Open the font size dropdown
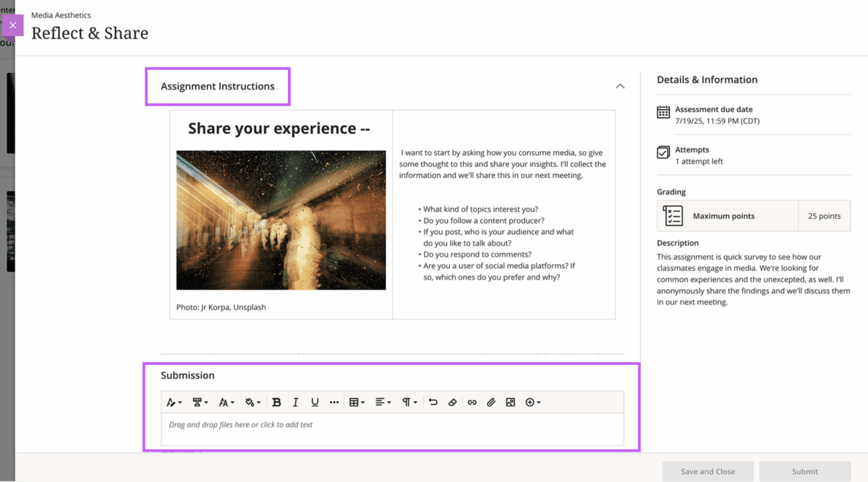Image resolution: width=868 pixels, height=482 pixels. 226,403
